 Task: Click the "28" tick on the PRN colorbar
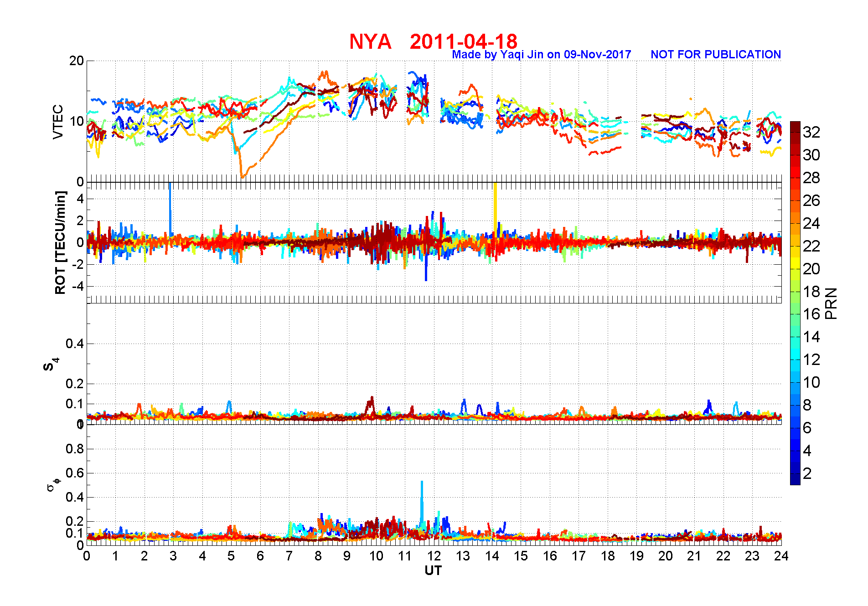811,178
